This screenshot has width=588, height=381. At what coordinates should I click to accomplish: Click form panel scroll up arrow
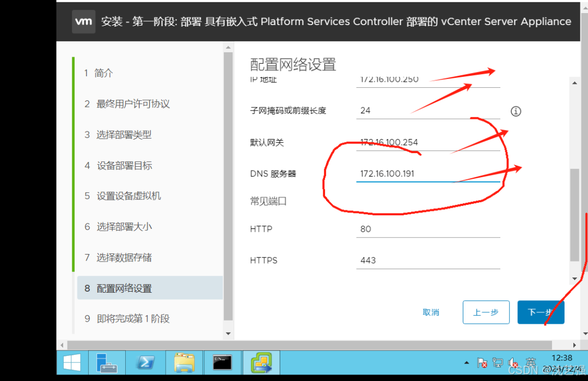[x=574, y=83]
